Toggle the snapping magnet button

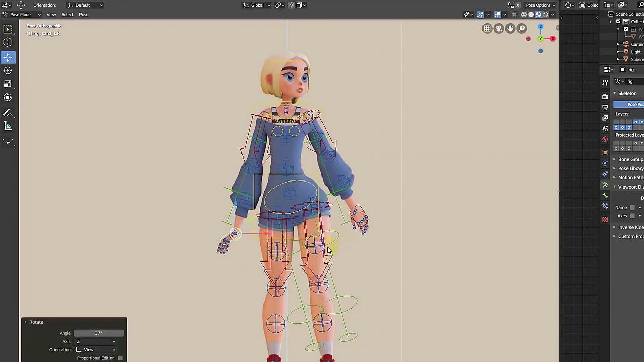click(291, 5)
